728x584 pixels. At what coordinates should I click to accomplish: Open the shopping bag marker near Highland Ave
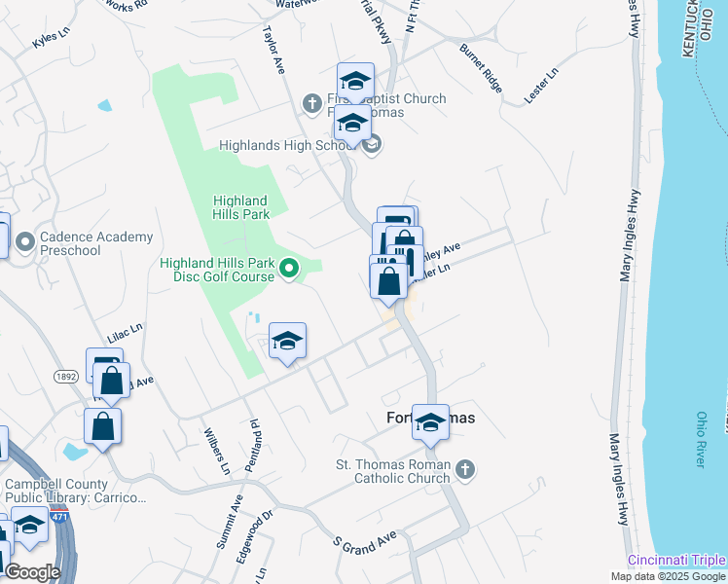click(x=111, y=383)
